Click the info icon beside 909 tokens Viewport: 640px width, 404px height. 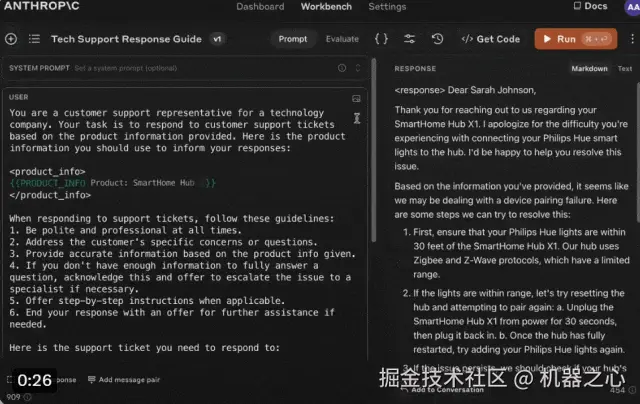(x=27, y=397)
